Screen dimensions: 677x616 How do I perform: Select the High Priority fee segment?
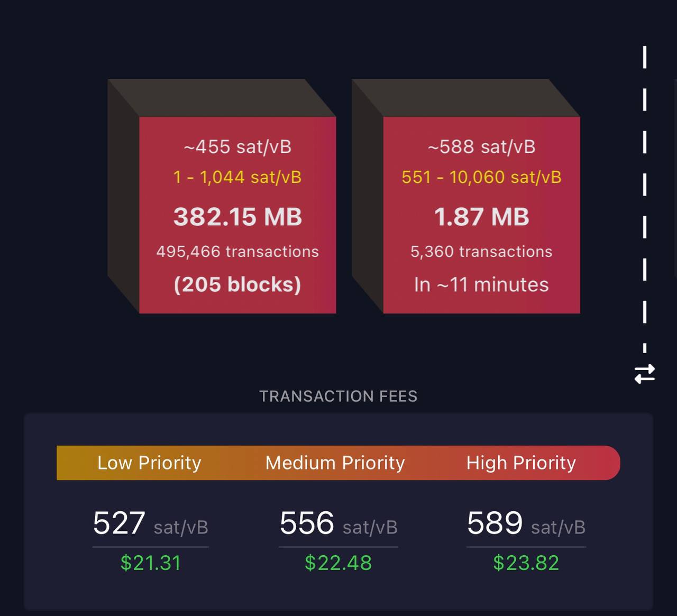point(521,463)
